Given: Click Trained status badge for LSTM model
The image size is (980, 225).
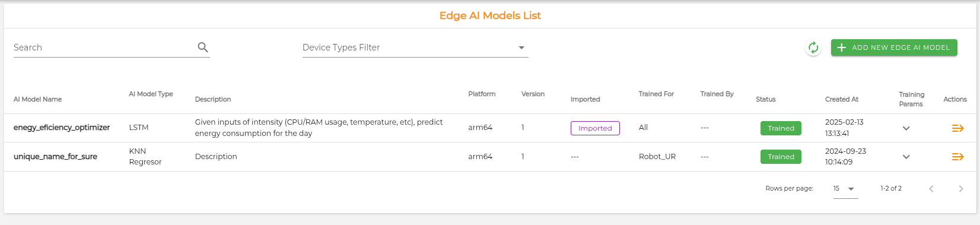Looking at the screenshot, I should pos(781,128).
